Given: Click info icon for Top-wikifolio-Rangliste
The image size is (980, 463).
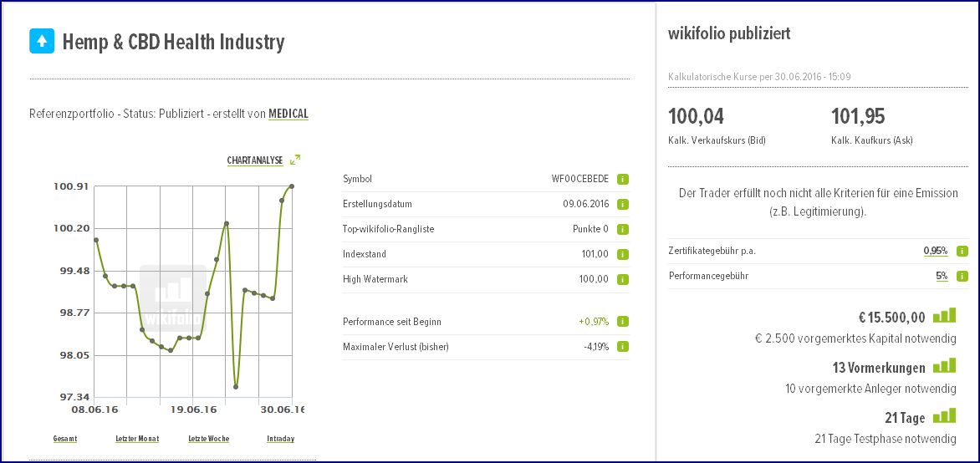Looking at the screenshot, I should coord(622,229).
